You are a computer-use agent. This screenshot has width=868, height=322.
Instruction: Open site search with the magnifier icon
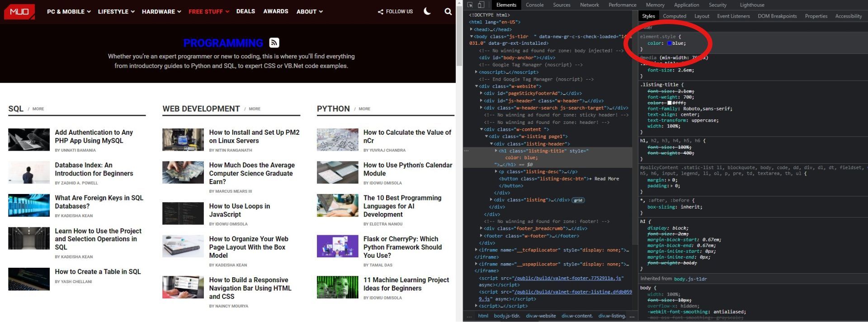click(448, 11)
